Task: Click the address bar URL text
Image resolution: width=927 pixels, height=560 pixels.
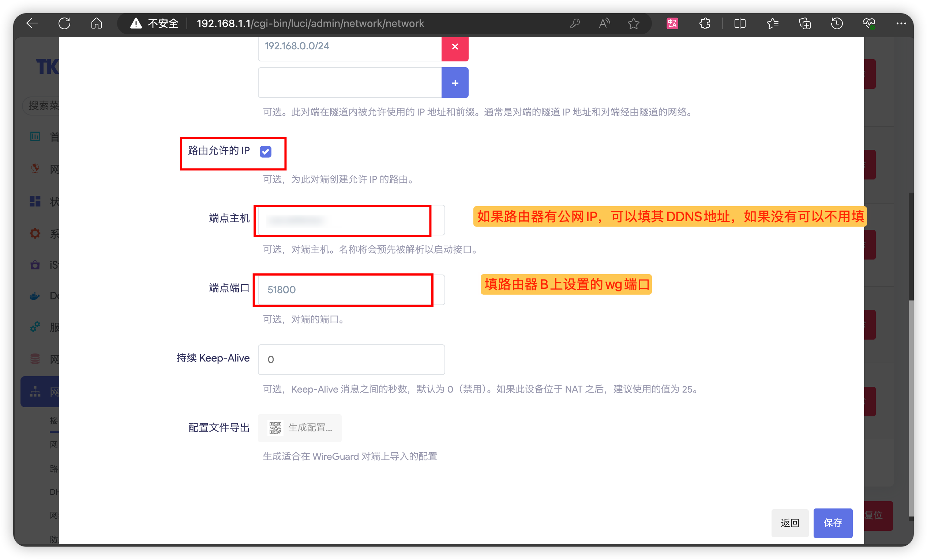Action: (310, 23)
